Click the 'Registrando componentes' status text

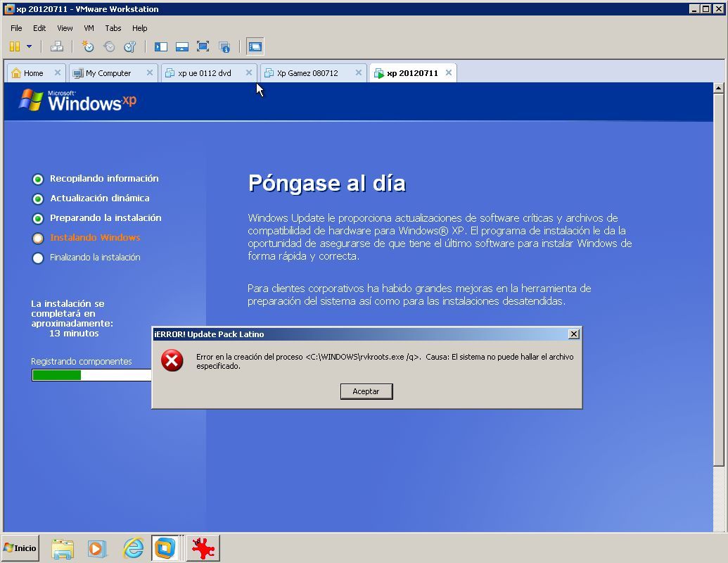point(82,362)
